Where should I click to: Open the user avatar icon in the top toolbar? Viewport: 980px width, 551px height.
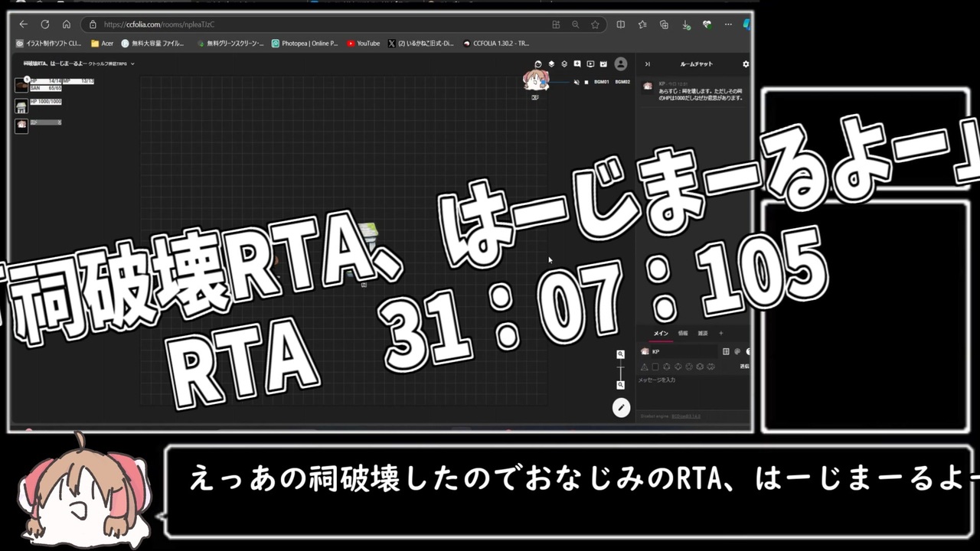620,64
